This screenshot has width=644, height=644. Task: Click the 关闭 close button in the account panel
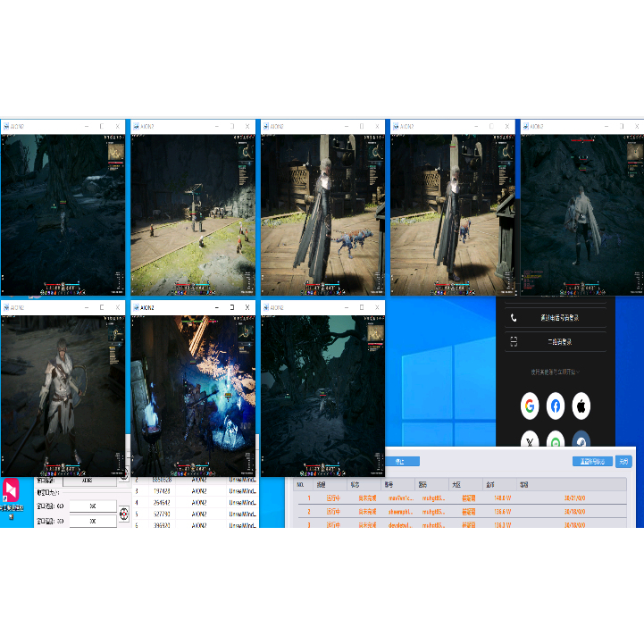pyautogui.click(x=623, y=461)
